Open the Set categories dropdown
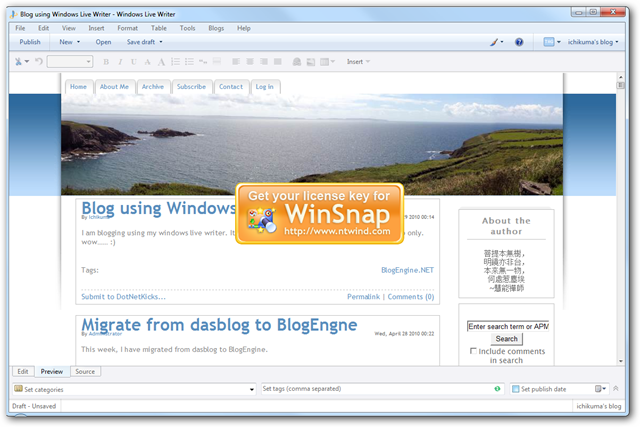 pos(251,389)
